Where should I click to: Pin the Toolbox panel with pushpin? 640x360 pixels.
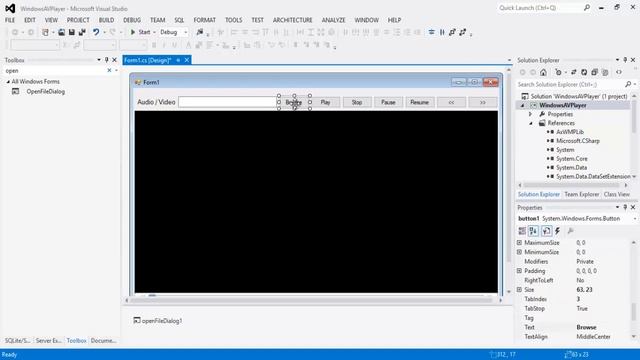(x=107, y=60)
